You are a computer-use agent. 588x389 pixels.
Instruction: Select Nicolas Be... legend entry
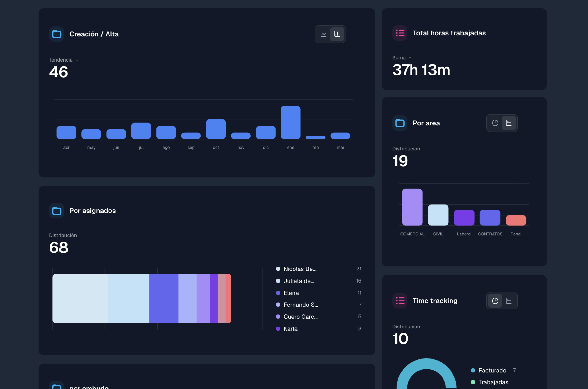point(300,269)
